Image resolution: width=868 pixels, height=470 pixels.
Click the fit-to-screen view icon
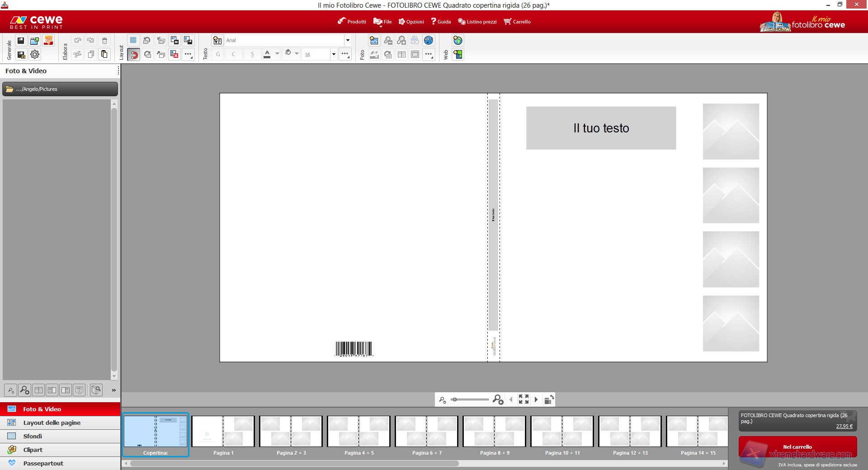tap(524, 399)
